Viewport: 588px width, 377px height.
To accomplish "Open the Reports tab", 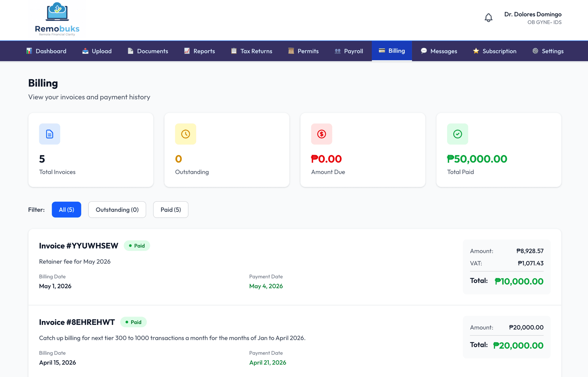I will tap(199, 51).
